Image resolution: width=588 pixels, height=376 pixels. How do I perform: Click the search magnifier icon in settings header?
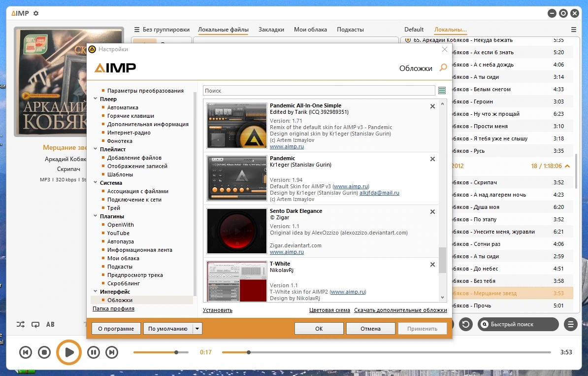click(x=443, y=68)
